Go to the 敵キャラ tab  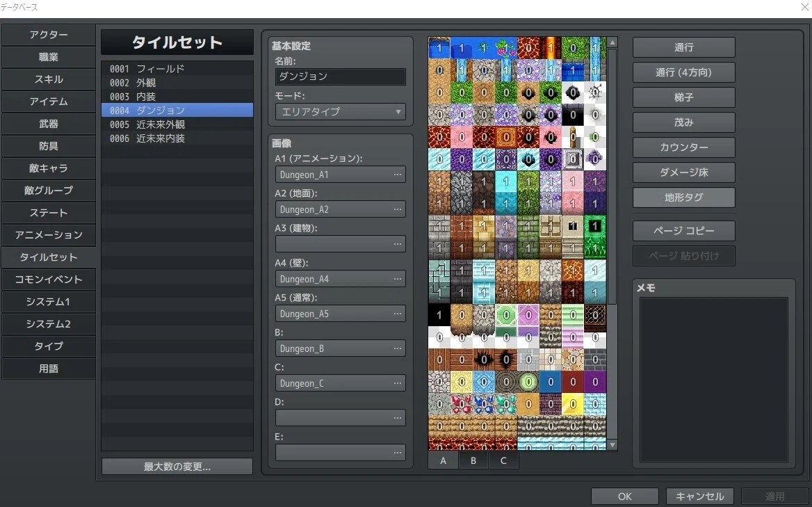click(x=49, y=168)
